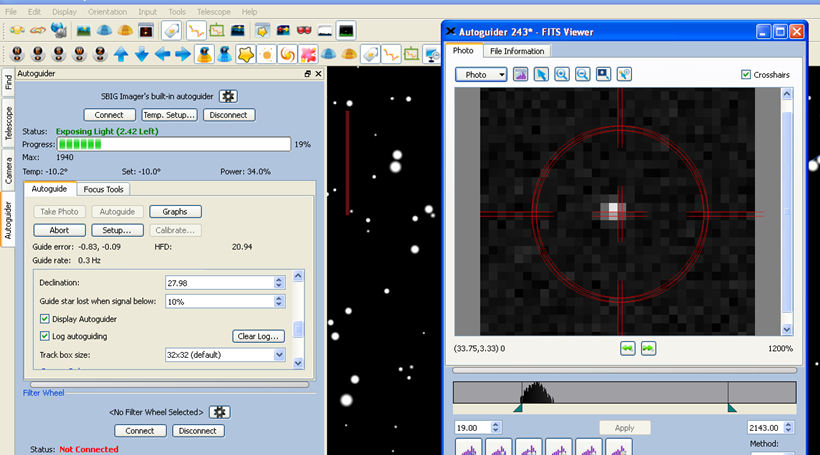Click the zoom out magnifier in FITS Viewer
820x455 pixels.
pos(582,74)
